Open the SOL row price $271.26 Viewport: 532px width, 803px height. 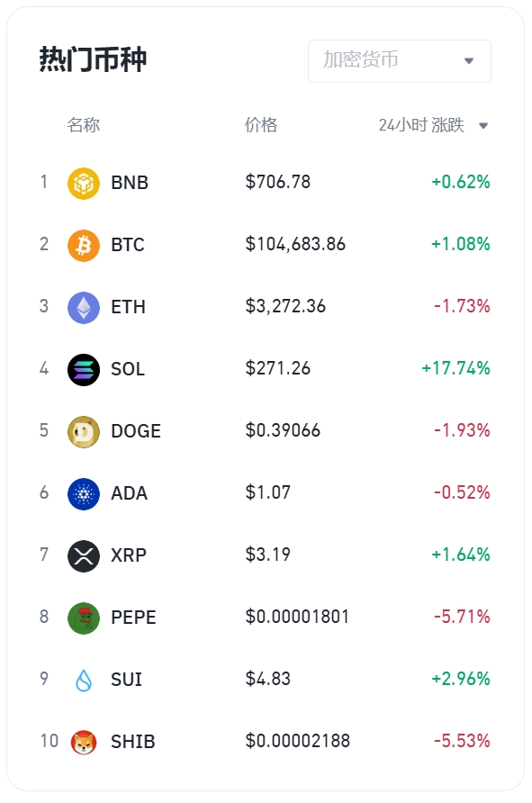pyautogui.click(x=278, y=368)
